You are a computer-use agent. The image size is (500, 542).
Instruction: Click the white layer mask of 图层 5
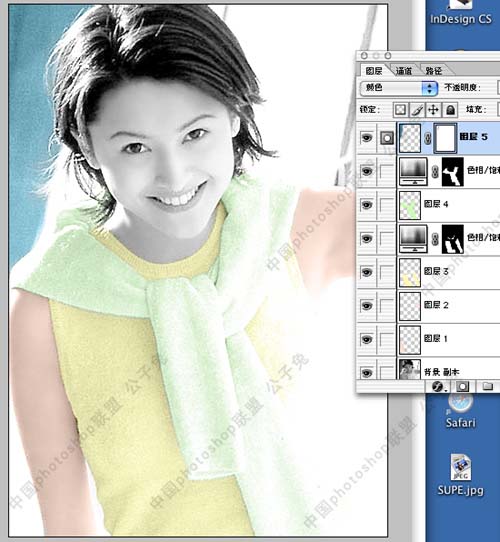(x=445, y=138)
